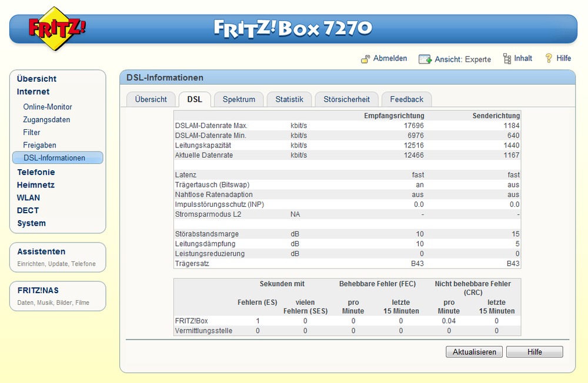Open the Hilfe link in header

click(564, 59)
